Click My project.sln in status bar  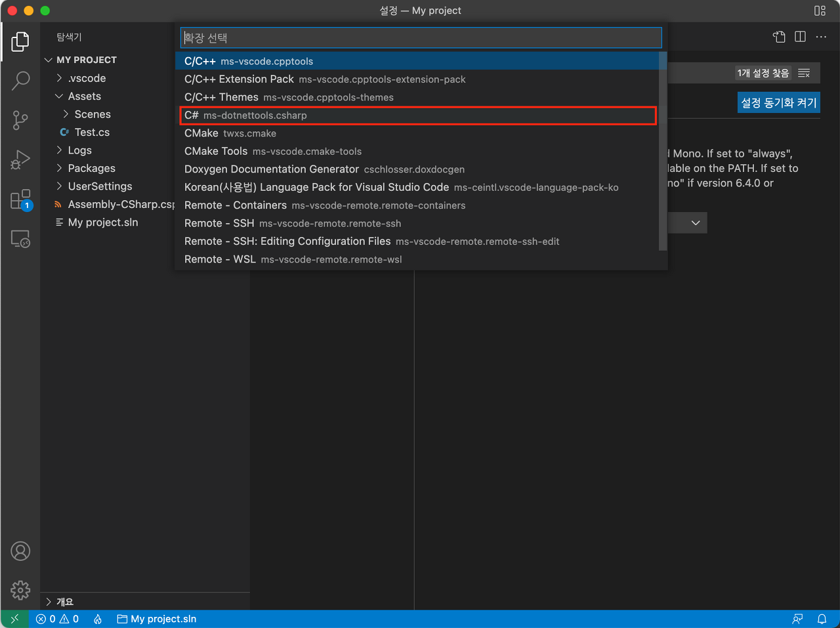(x=157, y=619)
